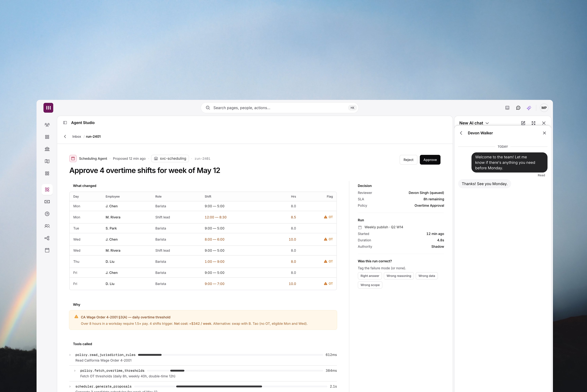Open the svc-scheduling service chip
This screenshot has height=392, width=587.
[x=170, y=158]
